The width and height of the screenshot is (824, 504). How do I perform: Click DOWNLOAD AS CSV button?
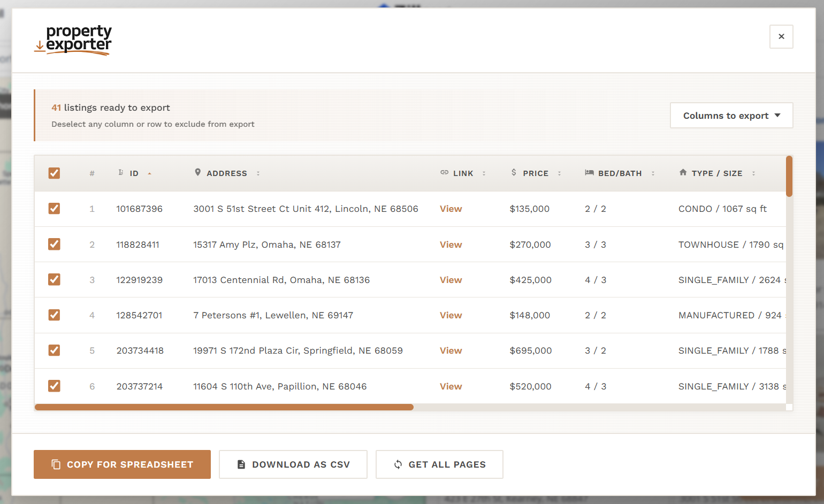[x=293, y=464]
